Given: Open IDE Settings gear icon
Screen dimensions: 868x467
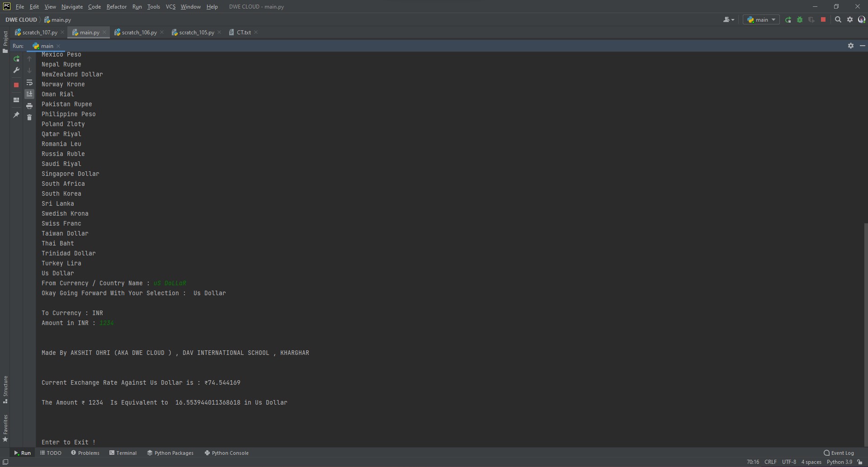Looking at the screenshot, I should pos(850,19).
